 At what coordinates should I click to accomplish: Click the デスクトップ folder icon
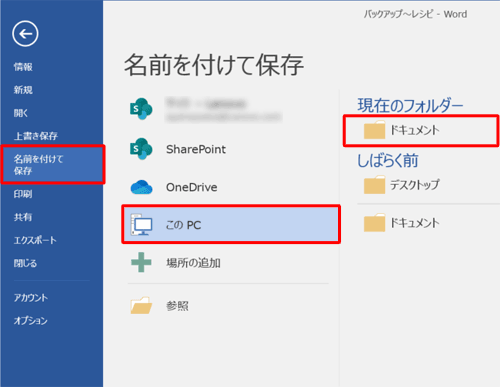point(374,185)
